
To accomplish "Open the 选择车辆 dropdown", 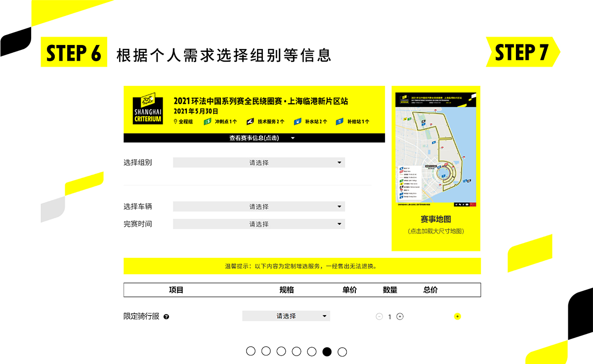I will click(x=259, y=206).
